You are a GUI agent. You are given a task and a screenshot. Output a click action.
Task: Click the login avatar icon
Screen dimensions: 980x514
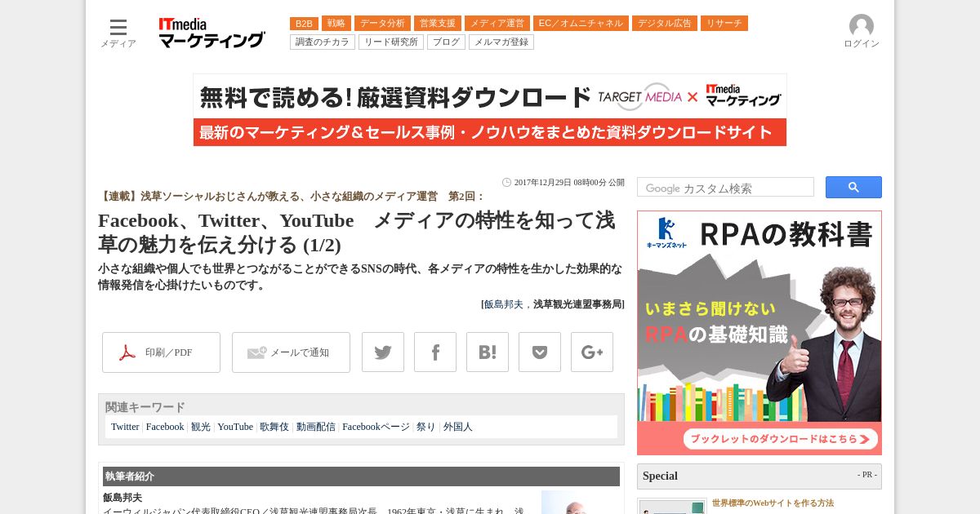[x=861, y=26]
